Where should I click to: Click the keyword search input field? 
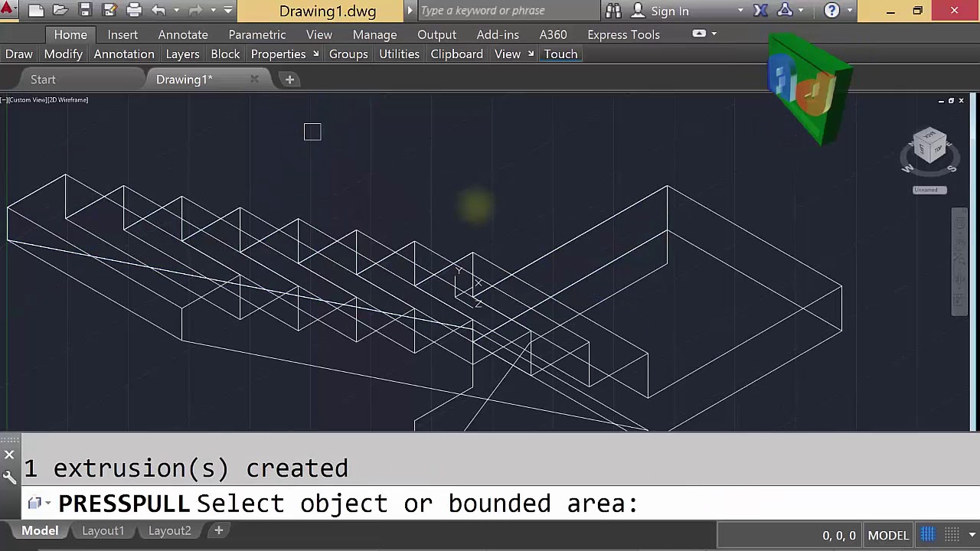508,11
